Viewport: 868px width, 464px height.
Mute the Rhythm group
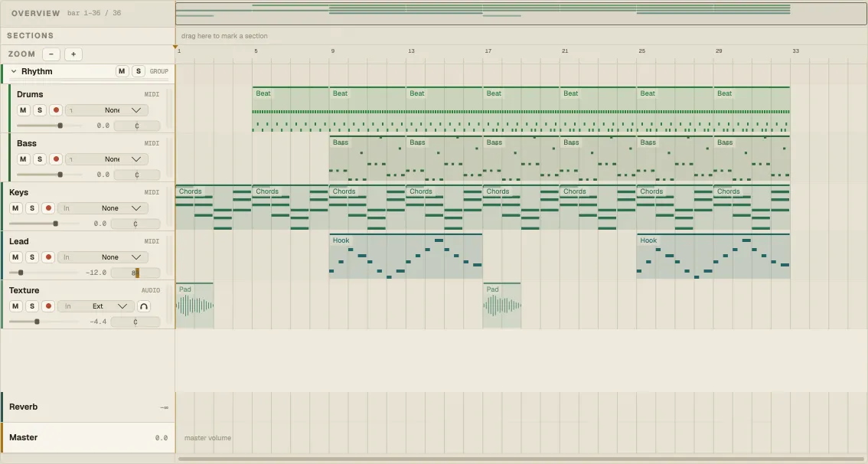point(122,71)
